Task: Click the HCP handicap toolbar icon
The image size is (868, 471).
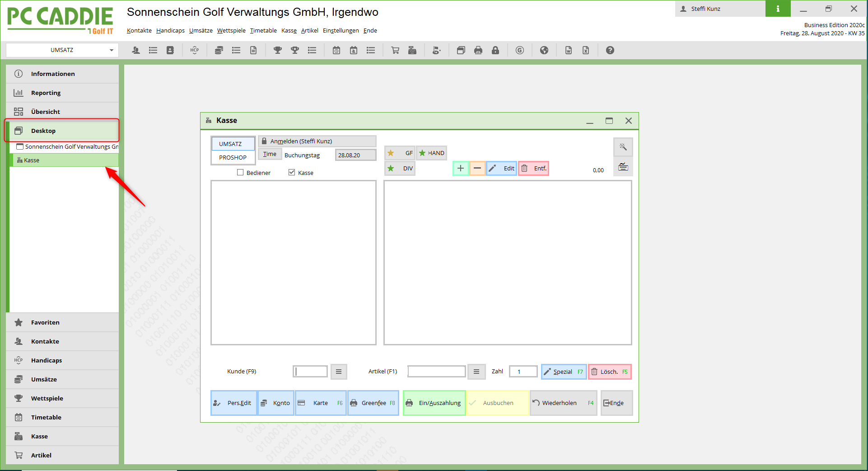Action: 195,50
